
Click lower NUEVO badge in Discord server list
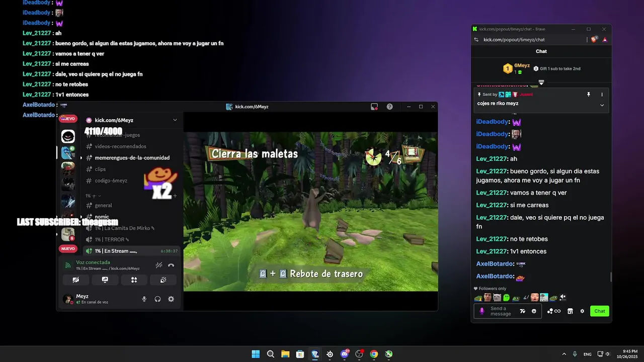(x=68, y=249)
